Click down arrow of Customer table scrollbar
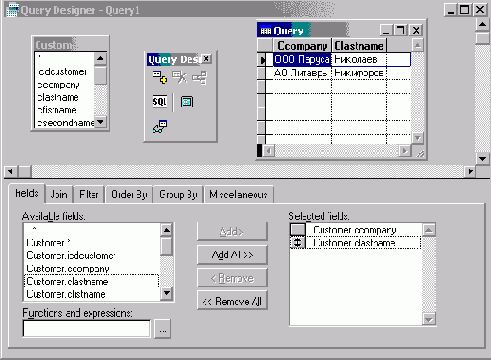The width and height of the screenshot is (491, 360). click(100, 122)
